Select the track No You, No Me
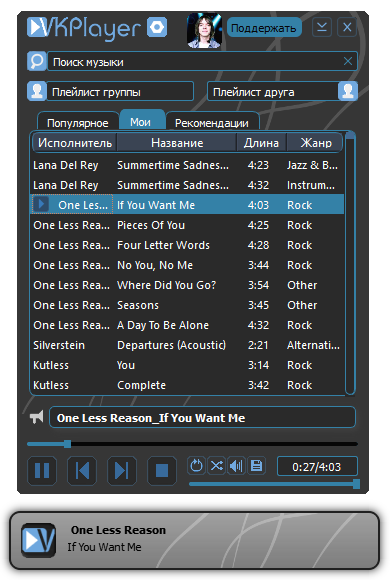 (187, 265)
